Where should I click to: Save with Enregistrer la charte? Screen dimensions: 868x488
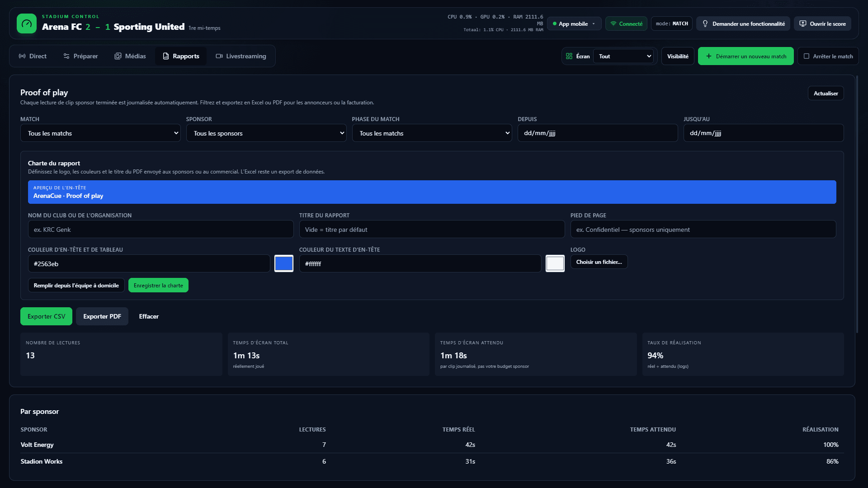coord(158,285)
